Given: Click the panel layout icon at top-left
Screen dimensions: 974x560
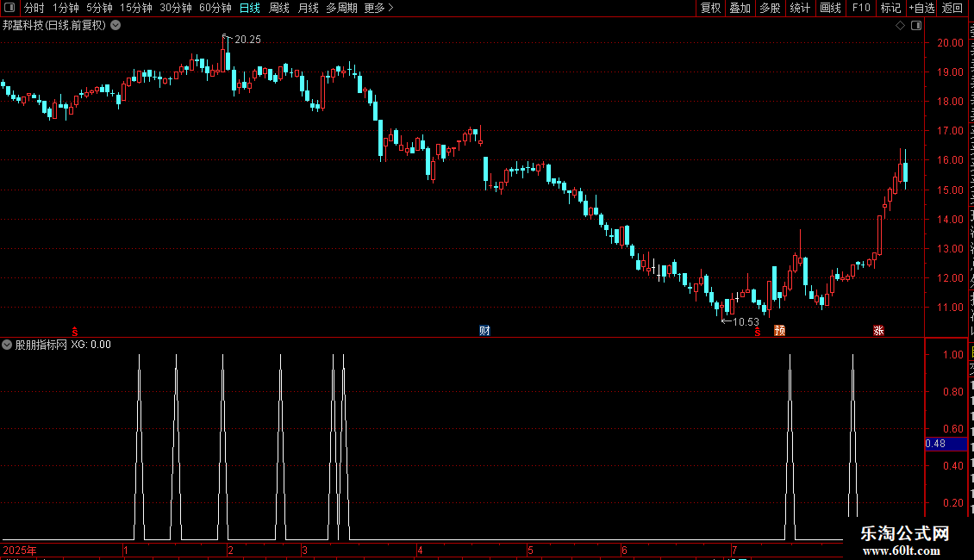Looking at the screenshot, I should click(x=9, y=8).
